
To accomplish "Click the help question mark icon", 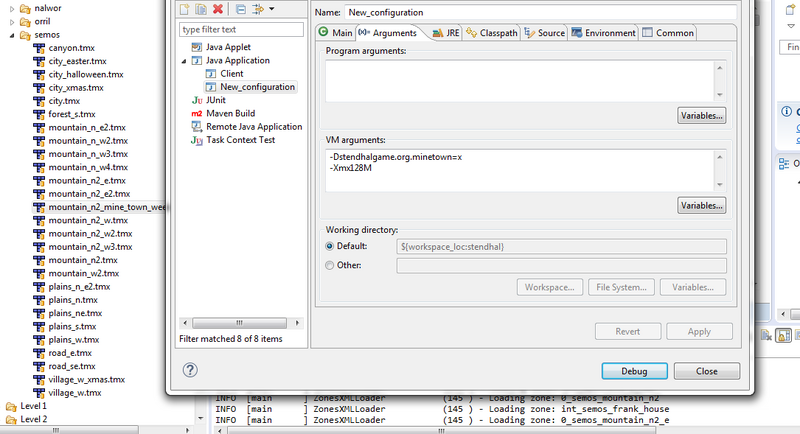I will [190, 370].
